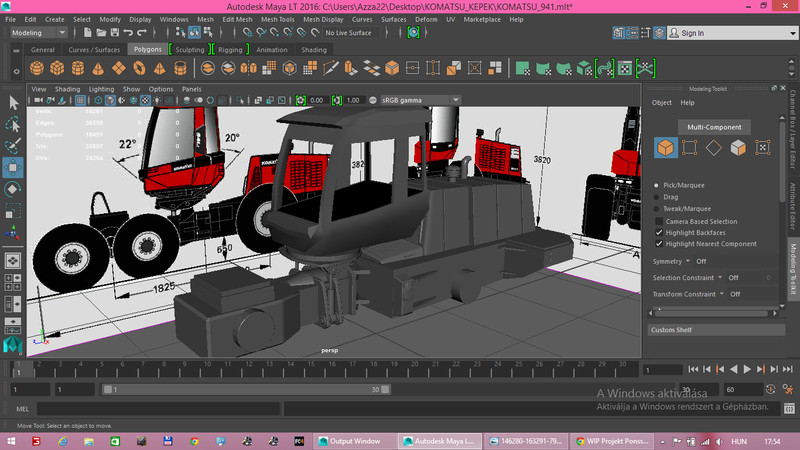Create a polygon pipe from the shelf

180,68
